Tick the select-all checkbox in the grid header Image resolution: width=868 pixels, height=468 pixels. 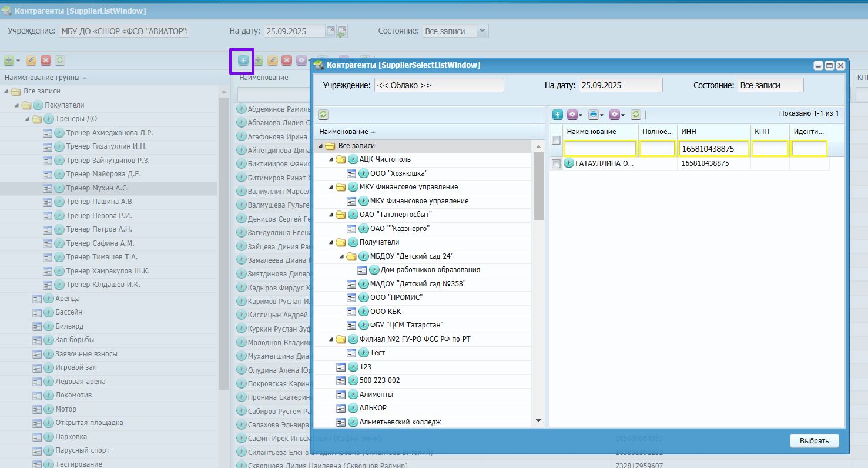pos(556,140)
